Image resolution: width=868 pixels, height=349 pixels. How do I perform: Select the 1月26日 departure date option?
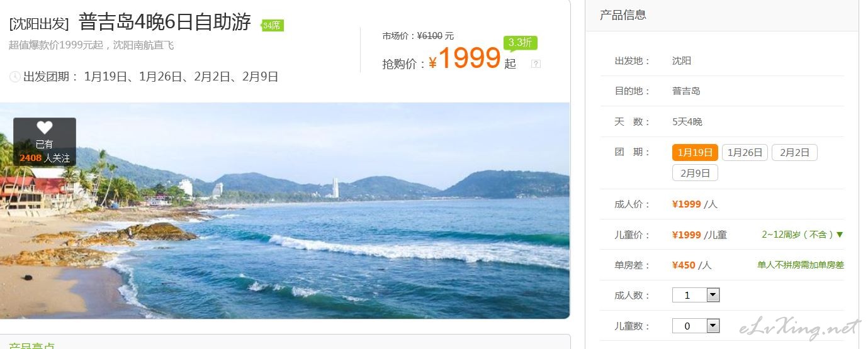pos(745,152)
